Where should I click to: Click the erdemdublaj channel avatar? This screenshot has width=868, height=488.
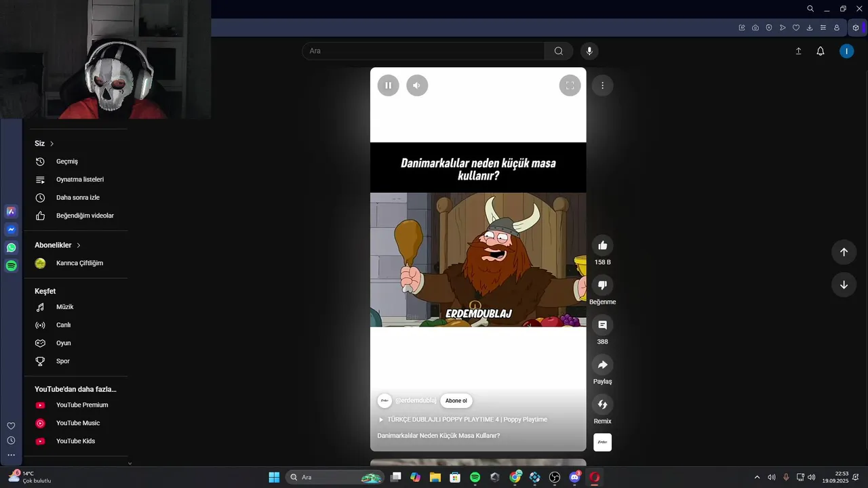(x=384, y=401)
